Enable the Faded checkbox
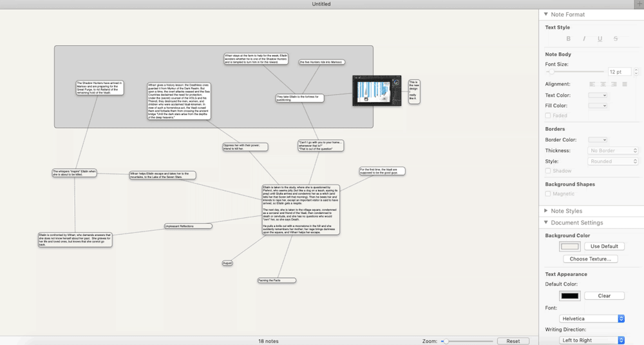This screenshot has width=644, height=345. coord(548,115)
